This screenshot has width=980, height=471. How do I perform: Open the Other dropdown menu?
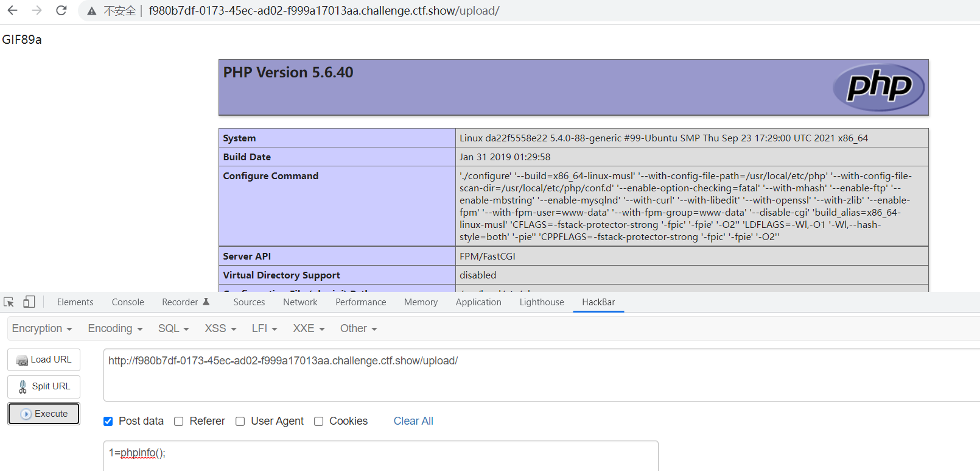coord(359,328)
